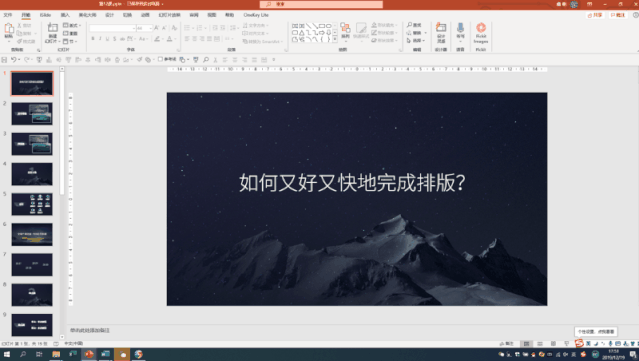Switch to the iSlide ribbon tab
This screenshot has width=639, height=361.
(x=45, y=15)
